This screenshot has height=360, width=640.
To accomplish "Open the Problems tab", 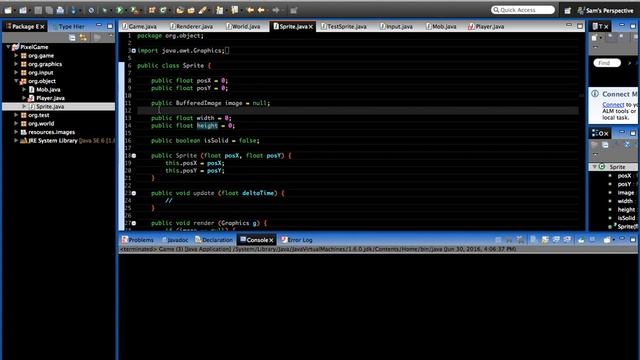I will click(x=138, y=240).
